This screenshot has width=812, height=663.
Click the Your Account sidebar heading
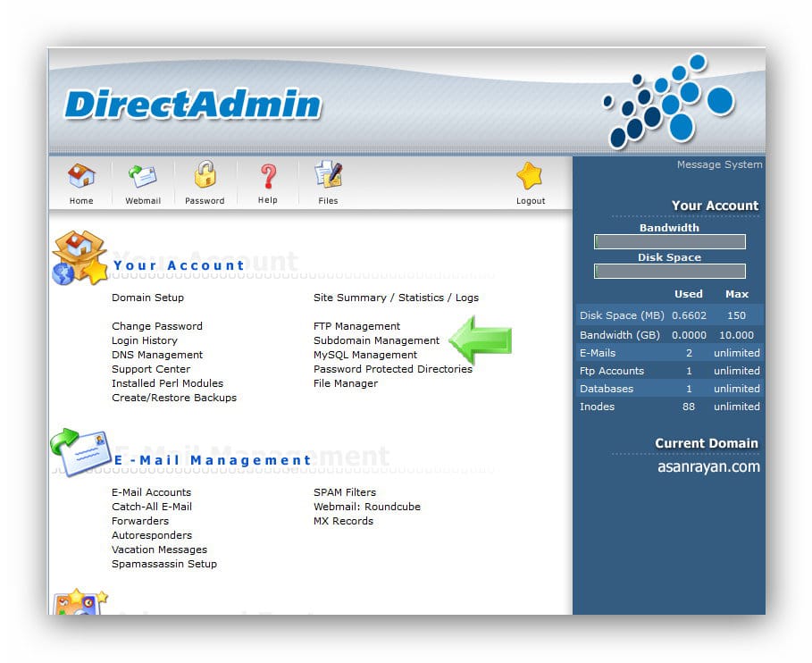[x=716, y=206]
